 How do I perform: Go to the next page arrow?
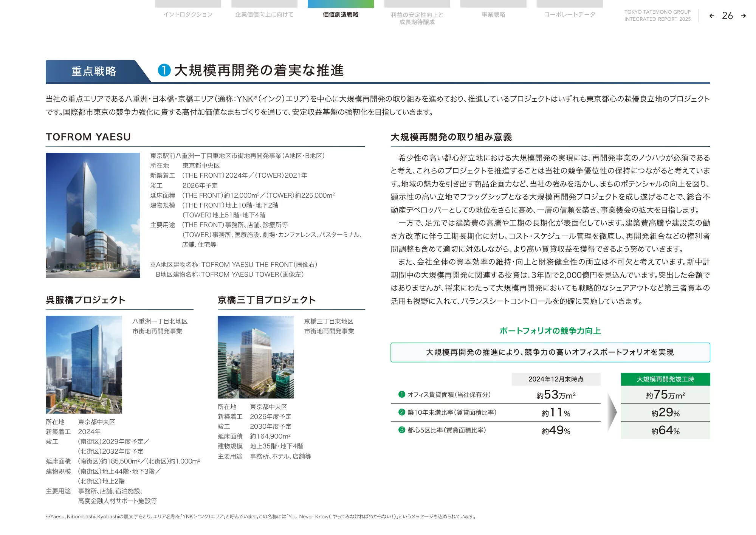click(743, 16)
